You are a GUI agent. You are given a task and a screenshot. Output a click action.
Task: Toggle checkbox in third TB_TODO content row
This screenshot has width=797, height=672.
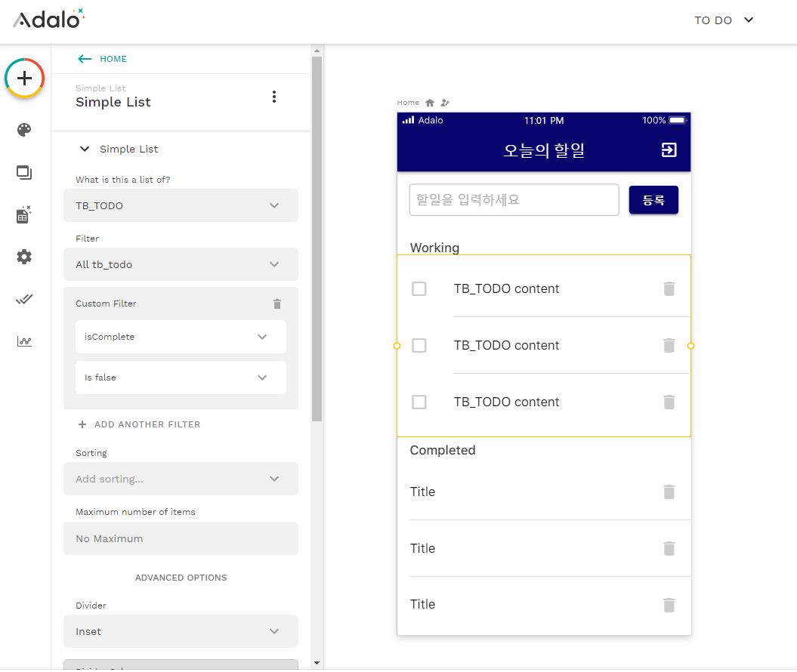(419, 402)
